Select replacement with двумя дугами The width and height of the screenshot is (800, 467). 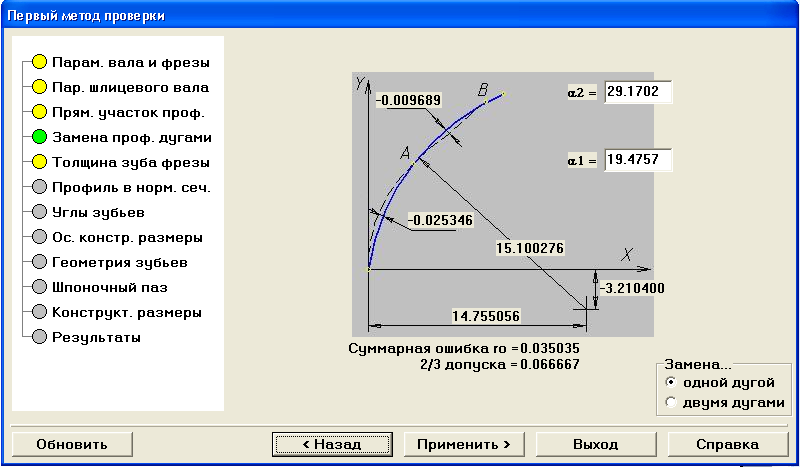click(x=725, y=402)
